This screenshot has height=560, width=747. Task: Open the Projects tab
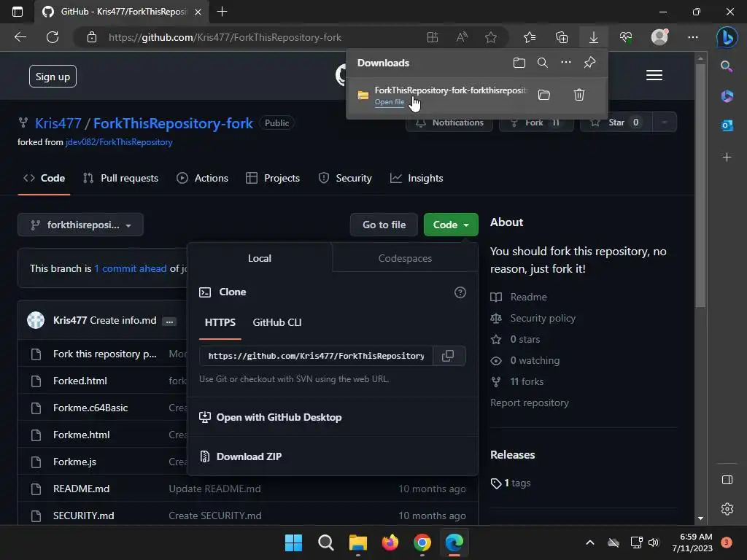coord(273,178)
